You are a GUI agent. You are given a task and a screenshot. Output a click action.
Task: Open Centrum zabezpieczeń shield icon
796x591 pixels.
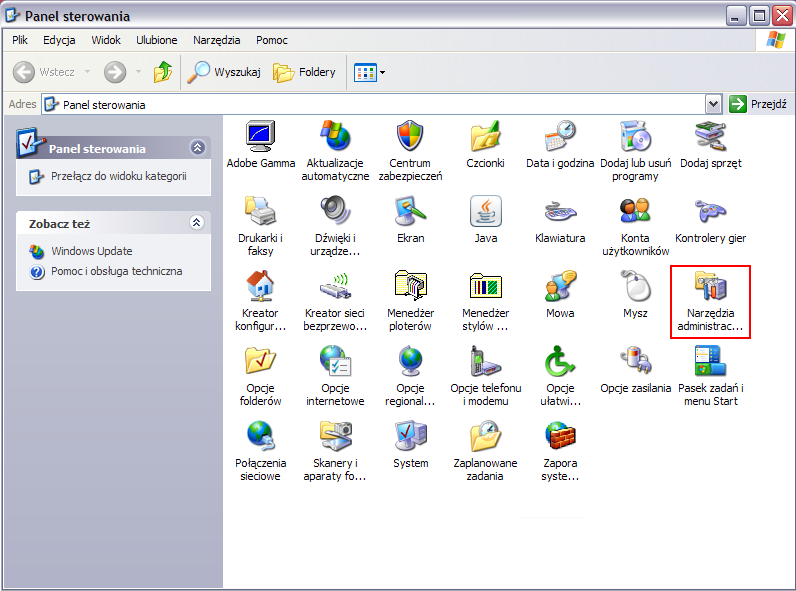pyautogui.click(x=410, y=136)
